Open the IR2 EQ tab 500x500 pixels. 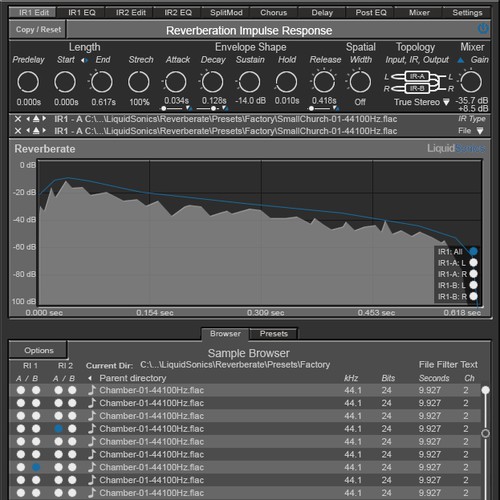point(178,13)
